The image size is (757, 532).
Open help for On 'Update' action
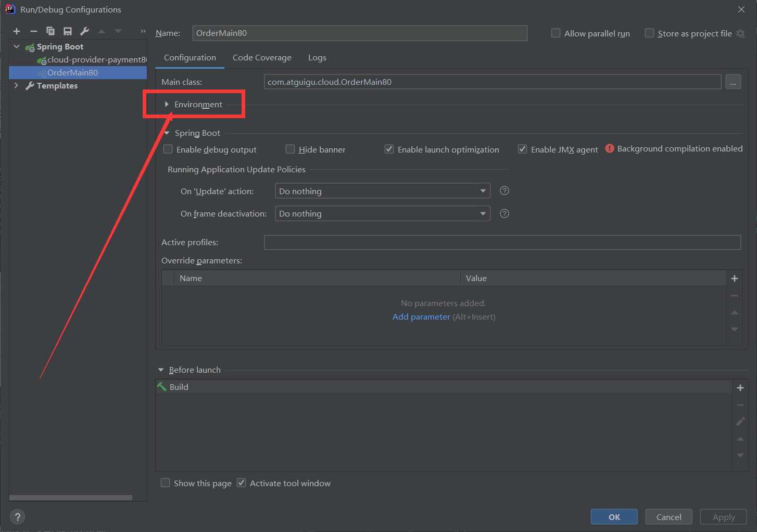[x=504, y=191]
